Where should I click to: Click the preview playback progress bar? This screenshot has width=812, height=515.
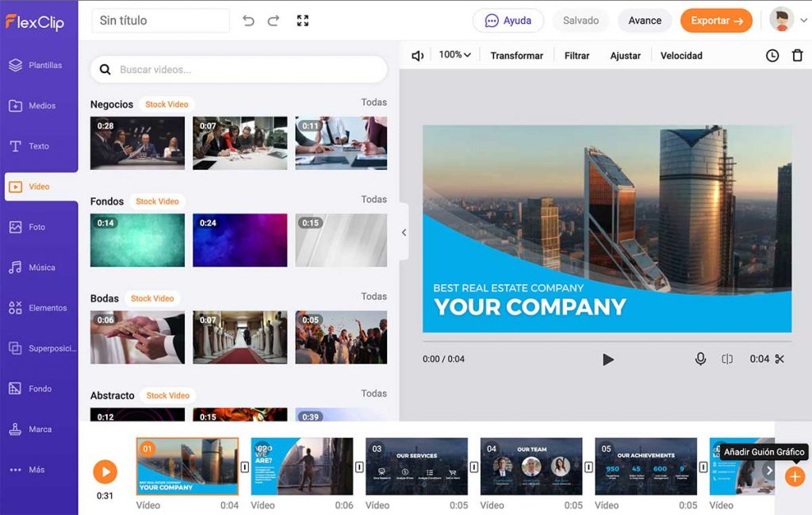pos(607,341)
